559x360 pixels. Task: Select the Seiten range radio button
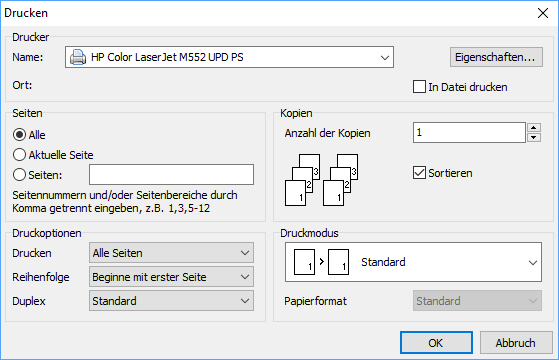coord(19,175)
